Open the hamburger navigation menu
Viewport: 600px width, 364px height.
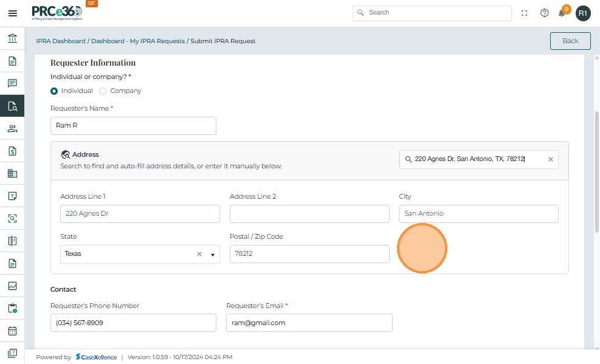tap(12, 13)
